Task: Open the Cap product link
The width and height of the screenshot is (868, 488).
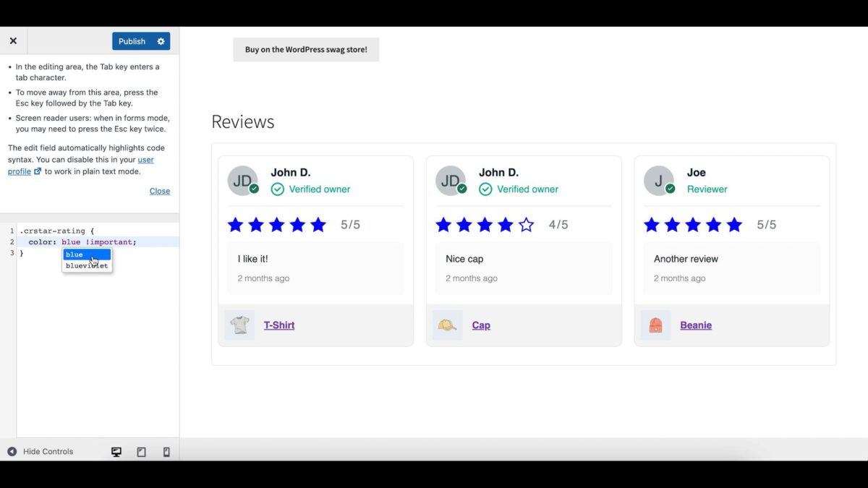Action: pos(480,325)
